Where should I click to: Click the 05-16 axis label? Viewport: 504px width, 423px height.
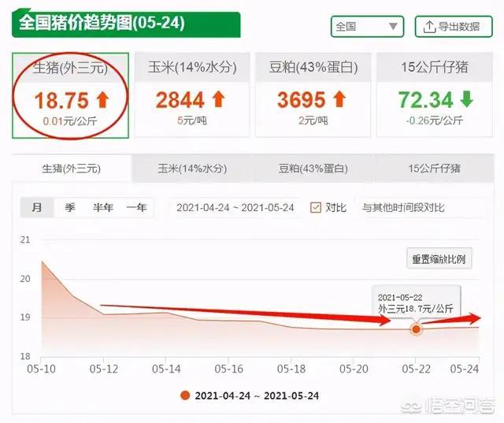tap(228, 369)
